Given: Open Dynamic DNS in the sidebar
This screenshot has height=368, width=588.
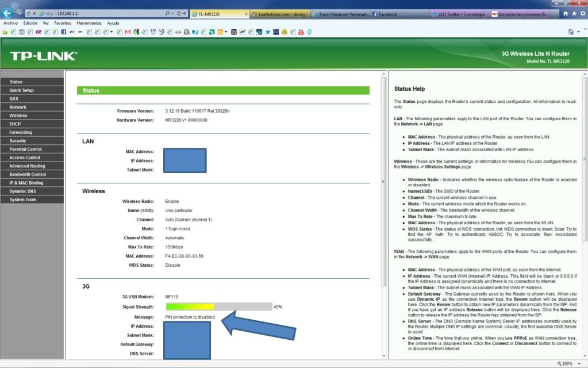Looking at the screenshot, I should (32, 191).
